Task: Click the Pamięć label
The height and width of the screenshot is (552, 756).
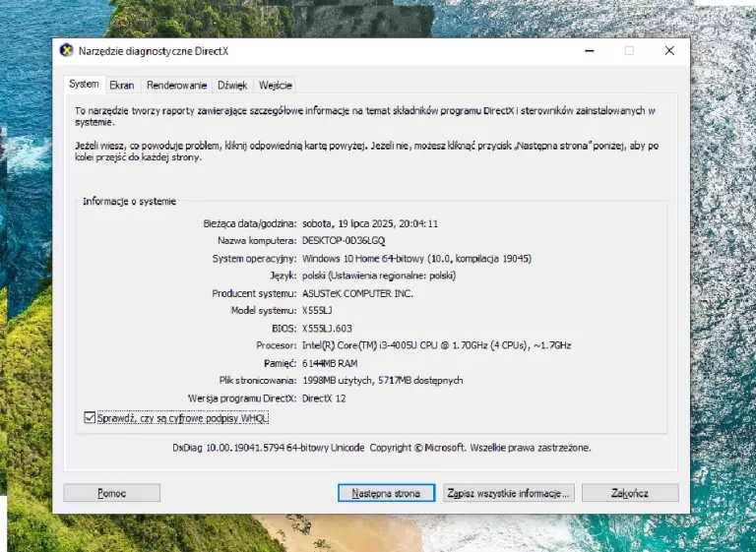Action: pos(281,363)
